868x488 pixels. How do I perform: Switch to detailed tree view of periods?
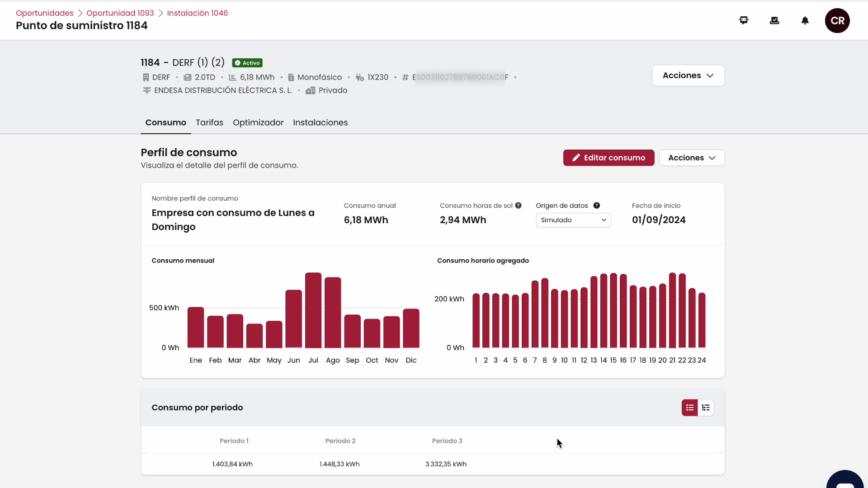pos(706,408)
